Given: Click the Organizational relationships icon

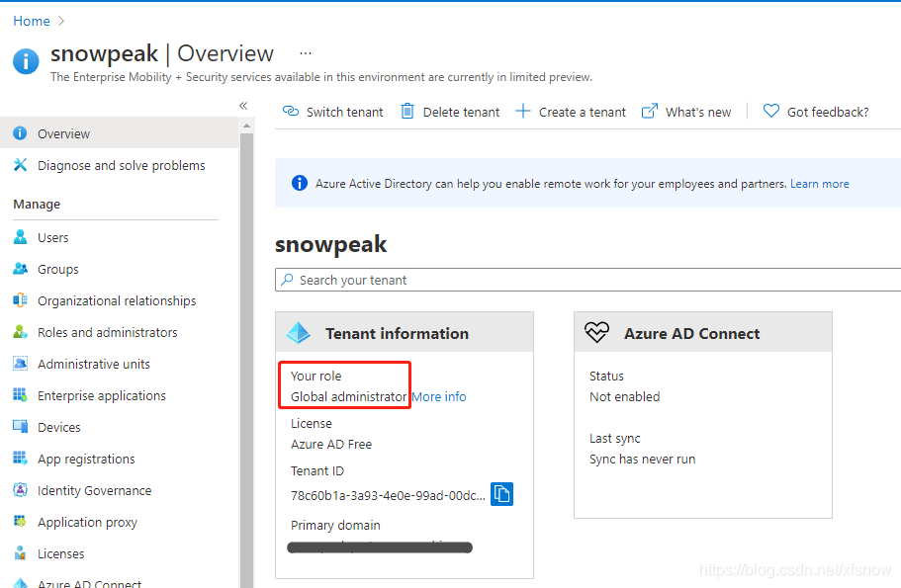Looking at the screenshot, I should click(20, 299).
